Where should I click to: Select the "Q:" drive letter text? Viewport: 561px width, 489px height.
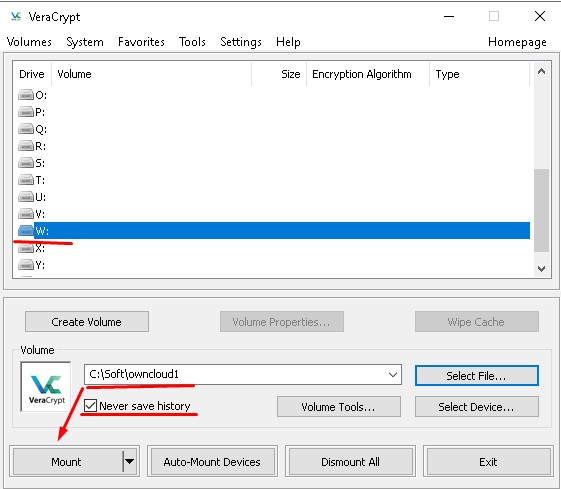tap(41, 129)
